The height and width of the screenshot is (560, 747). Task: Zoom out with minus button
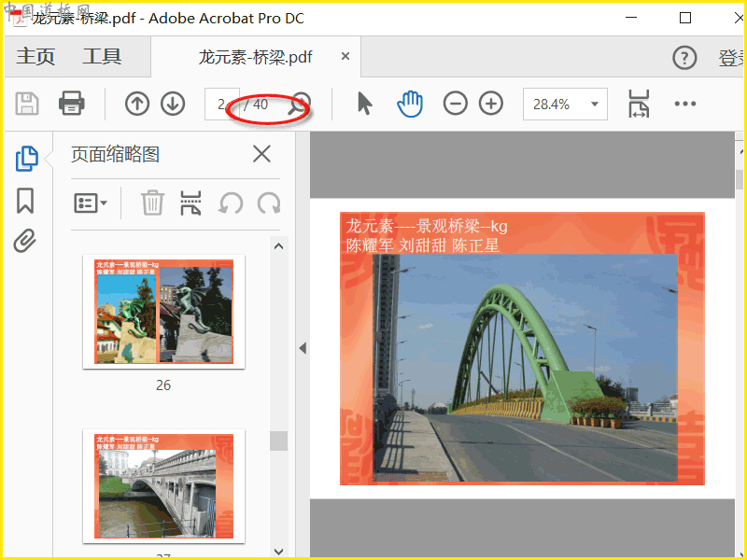pos(455,104)
